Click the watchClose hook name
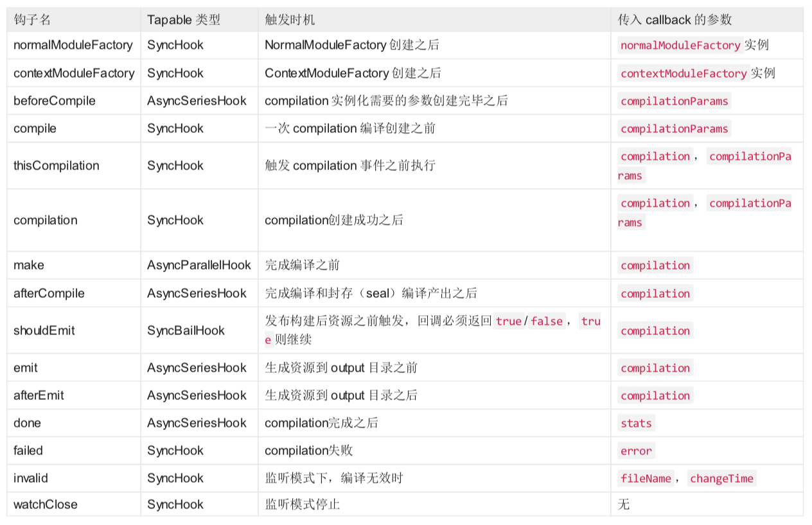812x525 pixels. click(x=46, y=504)
